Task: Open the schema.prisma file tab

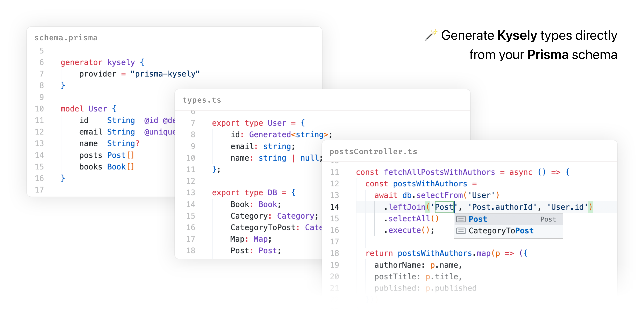Action: point(66,38)
